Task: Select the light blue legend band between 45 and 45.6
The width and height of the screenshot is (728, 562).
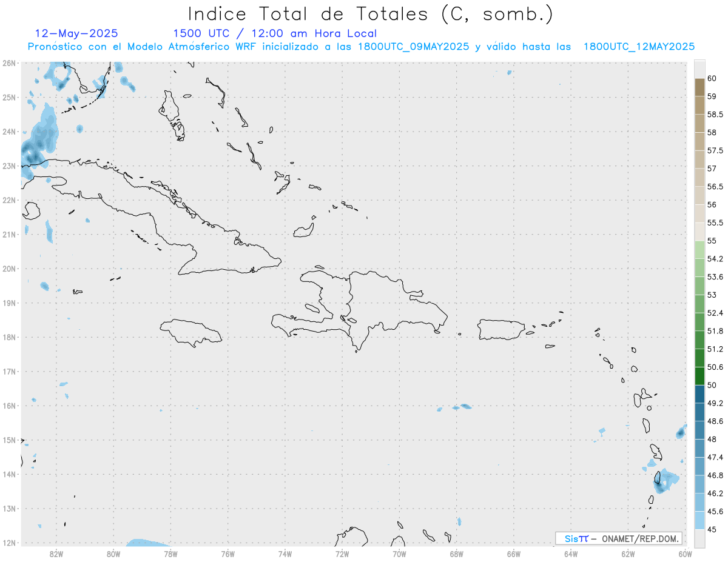Action: pos(699,520)
